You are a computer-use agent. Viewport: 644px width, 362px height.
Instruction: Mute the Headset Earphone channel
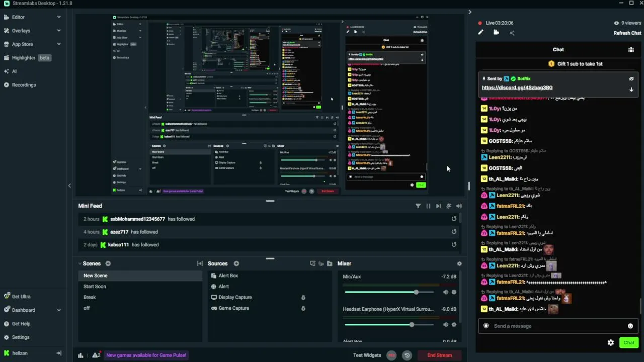click(445, 325)
